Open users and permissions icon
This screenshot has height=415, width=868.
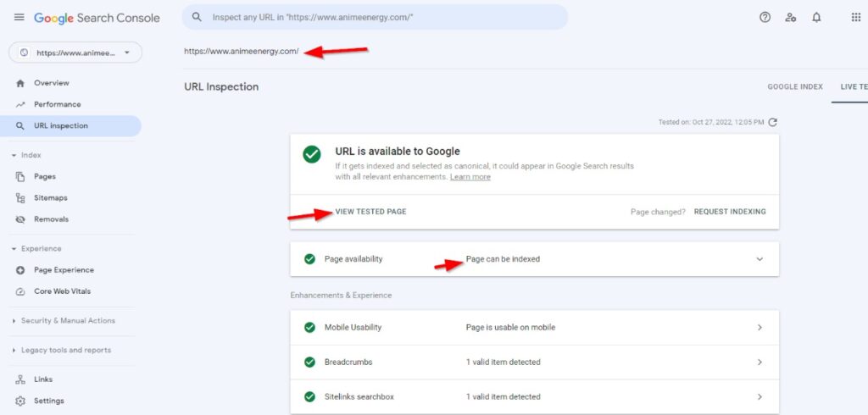coord(791,17)
